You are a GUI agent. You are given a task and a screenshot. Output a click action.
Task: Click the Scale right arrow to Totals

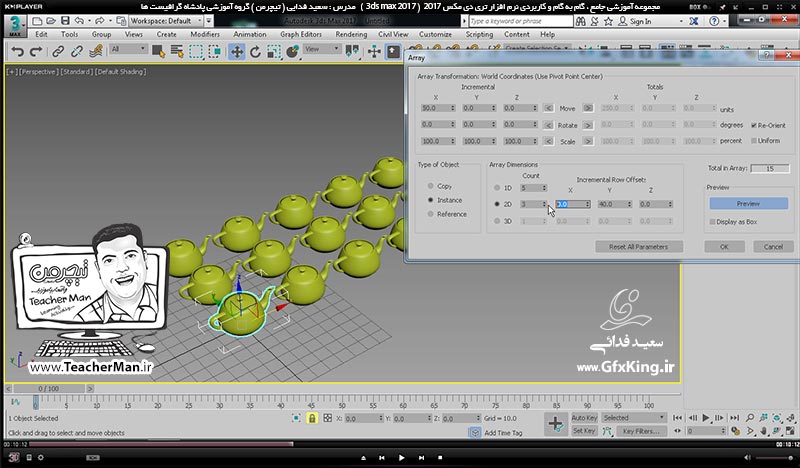588,141
